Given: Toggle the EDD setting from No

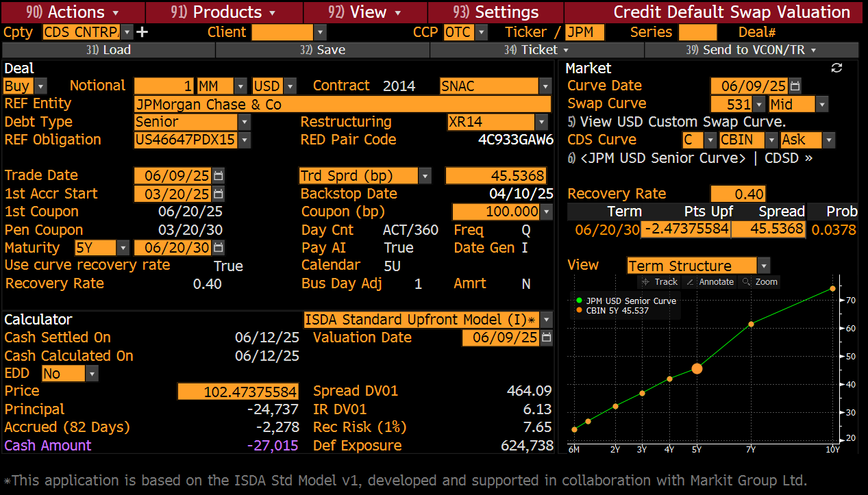Looking at the screenshot, I should [91, 373].
